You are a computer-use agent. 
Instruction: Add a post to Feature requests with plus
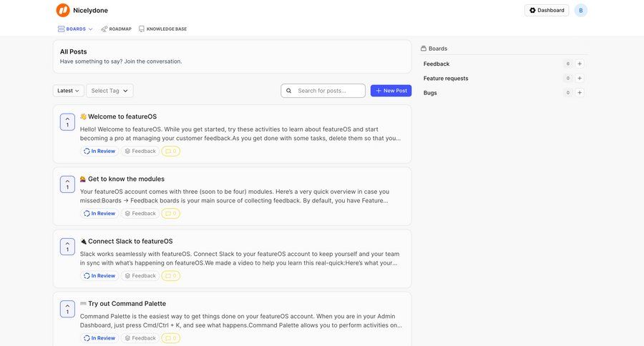(x=580, y=78)
